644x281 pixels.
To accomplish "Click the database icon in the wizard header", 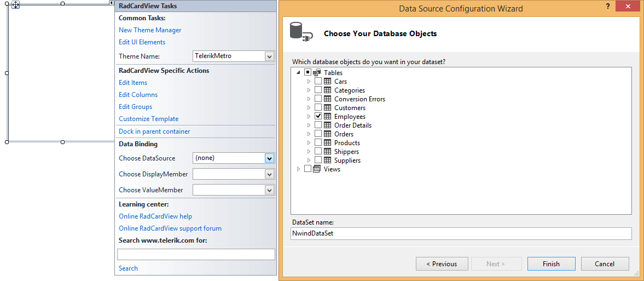I will [x=301, y=32].
